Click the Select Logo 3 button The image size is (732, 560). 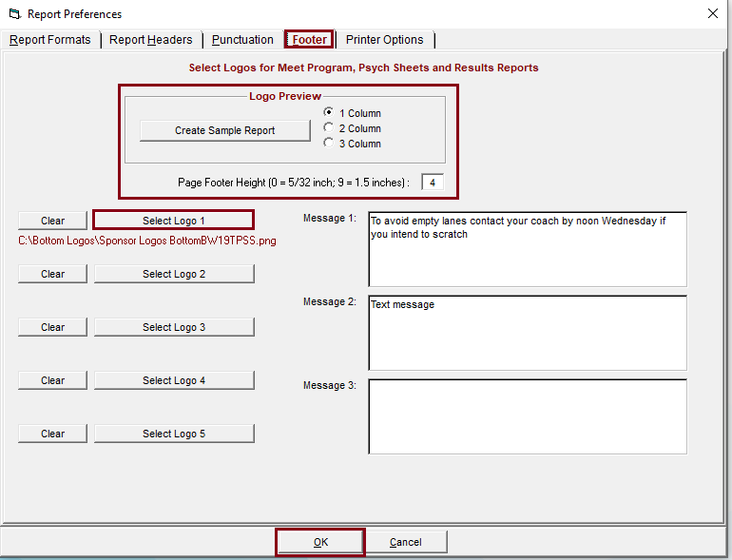point(173,327)
